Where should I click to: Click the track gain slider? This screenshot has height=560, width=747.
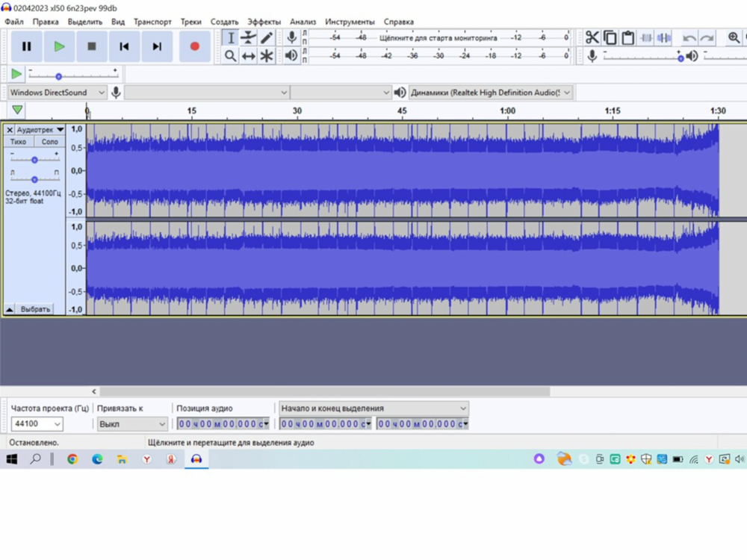[x=34, y=160]
